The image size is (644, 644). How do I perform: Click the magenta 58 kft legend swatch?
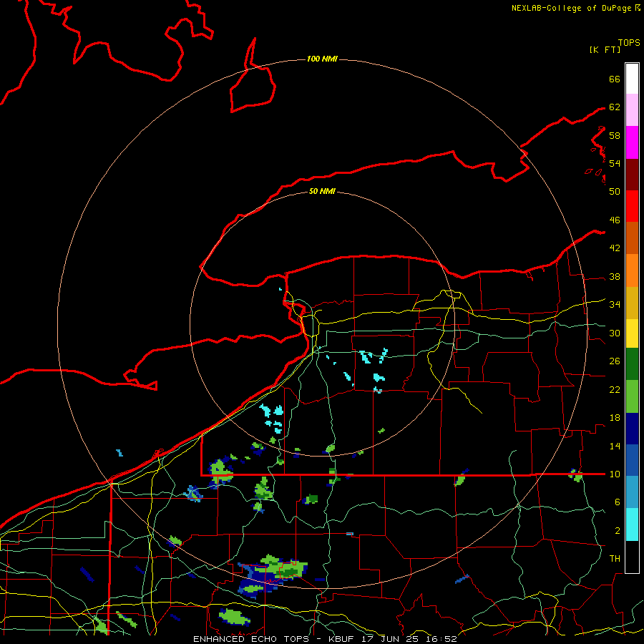pos(632,142)
